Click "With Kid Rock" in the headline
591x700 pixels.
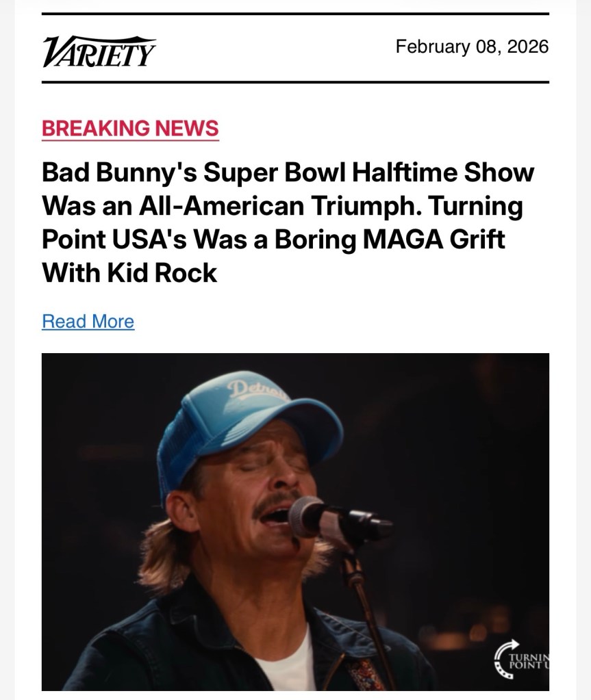click(129, 272)
